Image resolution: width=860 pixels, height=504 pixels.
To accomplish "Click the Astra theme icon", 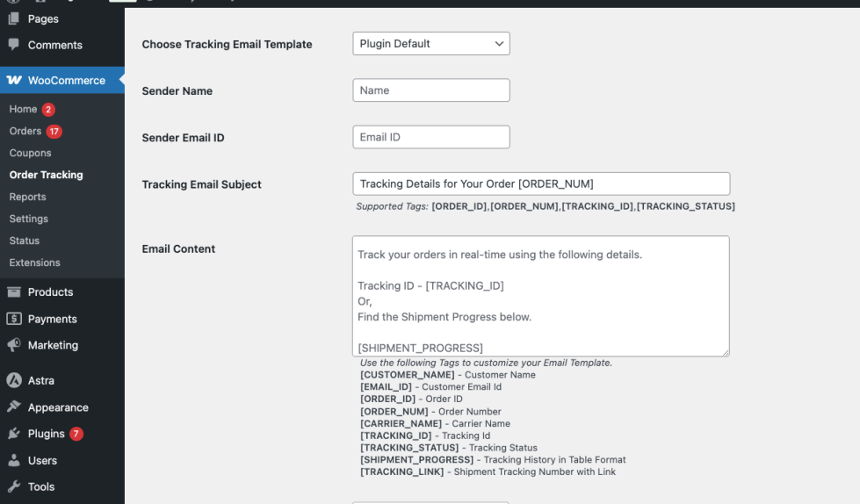I will click(14, 381).
